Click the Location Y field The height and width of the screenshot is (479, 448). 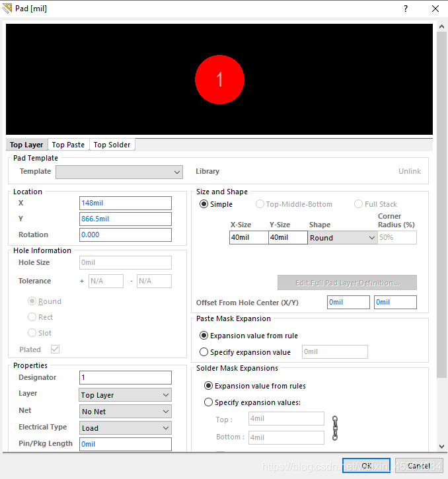click(126, 219)
